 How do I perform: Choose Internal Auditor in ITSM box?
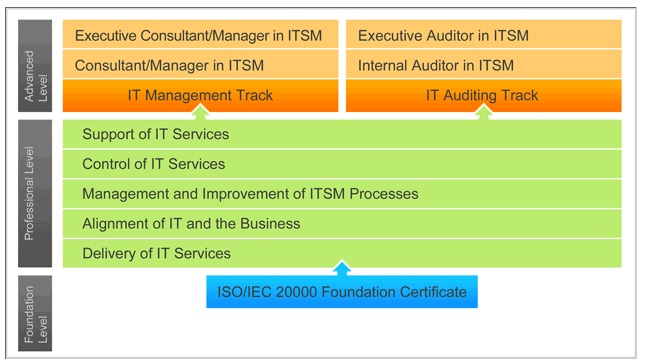(484, 64)
